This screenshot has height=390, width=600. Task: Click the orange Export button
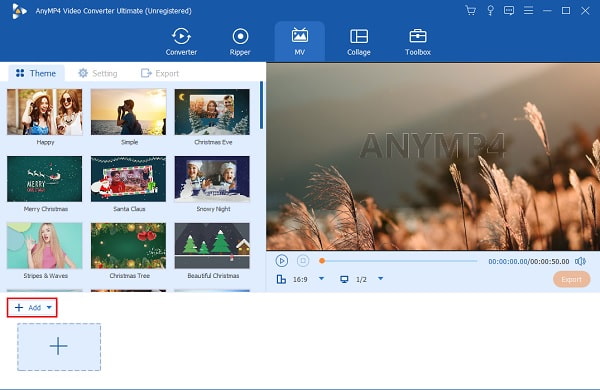coord(571,279)
